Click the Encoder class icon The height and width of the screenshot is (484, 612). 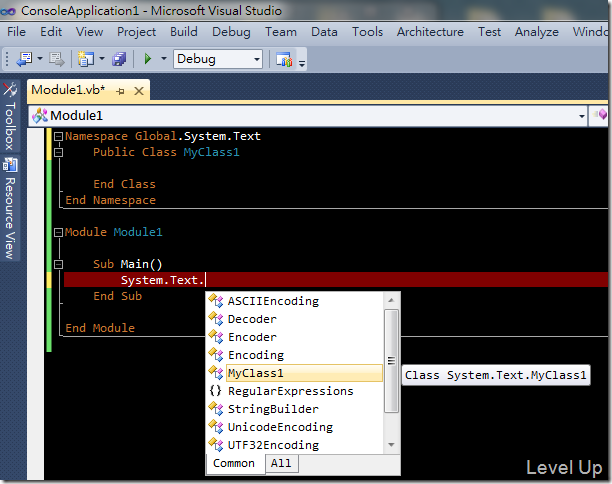tap(216, 336)
